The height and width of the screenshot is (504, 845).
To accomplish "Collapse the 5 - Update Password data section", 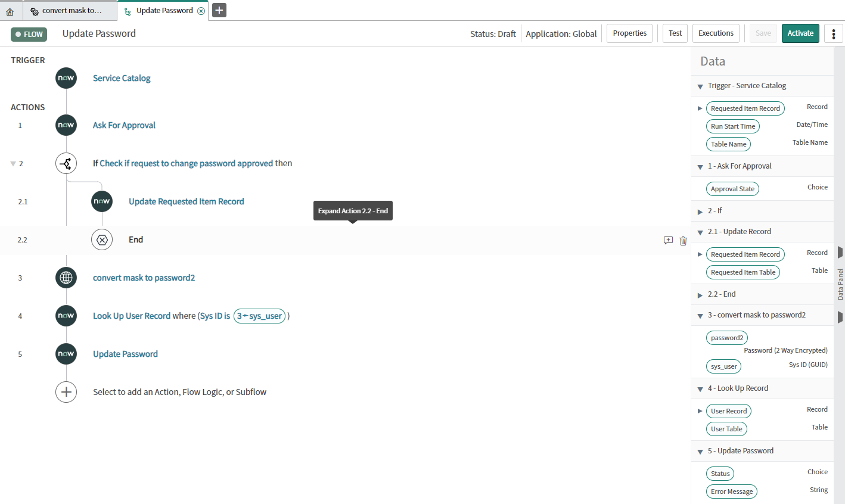I will pyautogui.click(x=700, y=451).
